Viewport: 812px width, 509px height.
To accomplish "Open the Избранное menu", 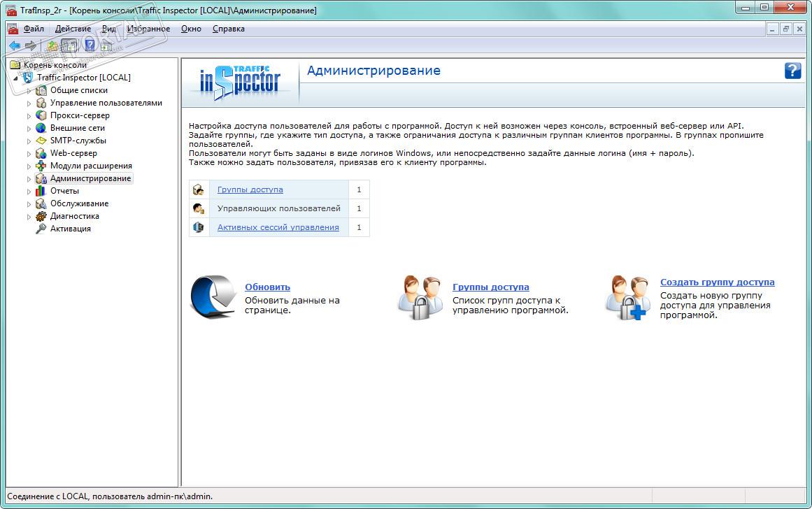I will 149,29.
